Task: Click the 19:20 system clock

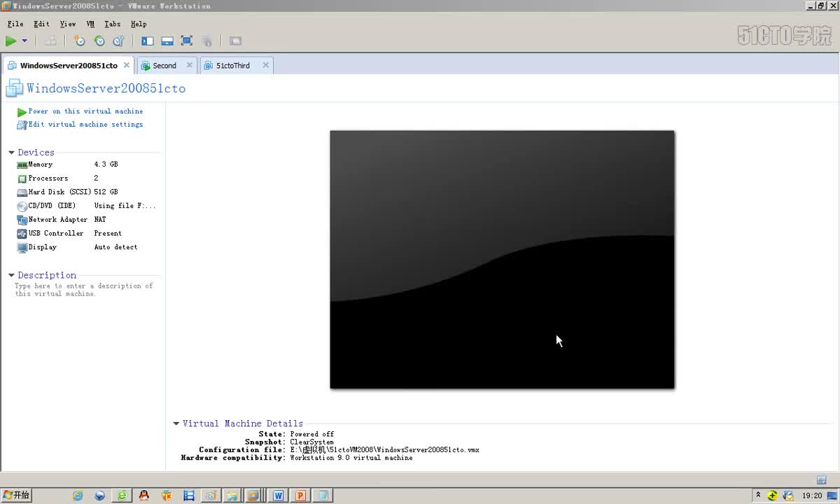Action: 812,496
